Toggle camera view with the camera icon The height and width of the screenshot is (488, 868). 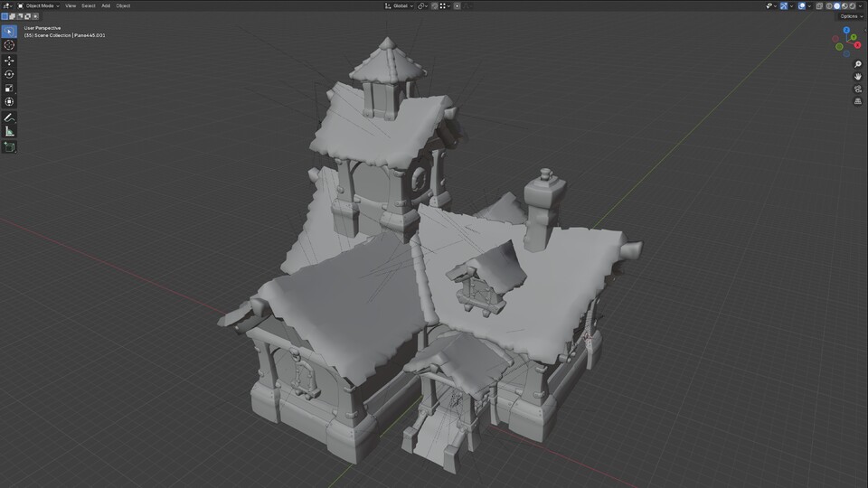[857, 89]
